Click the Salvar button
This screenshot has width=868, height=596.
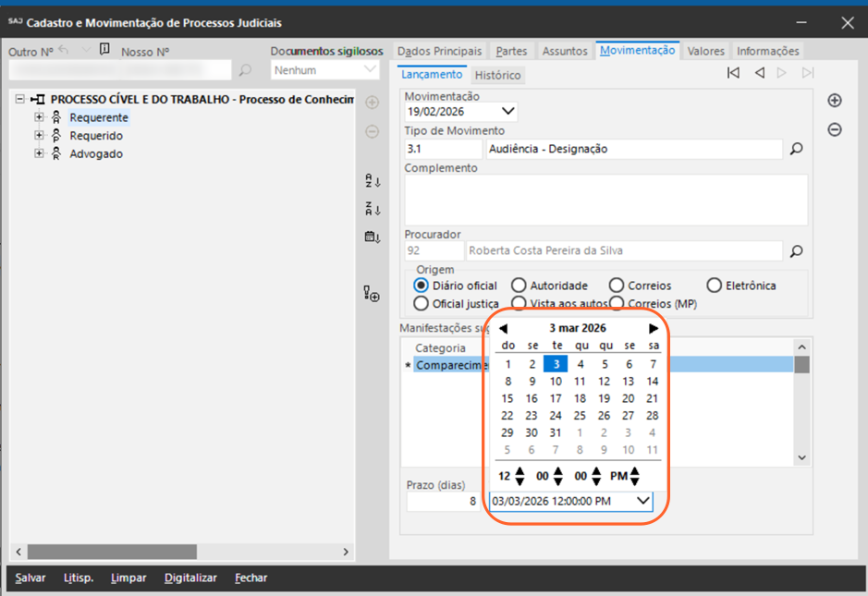pyautogui.click(x=31, y=578)
